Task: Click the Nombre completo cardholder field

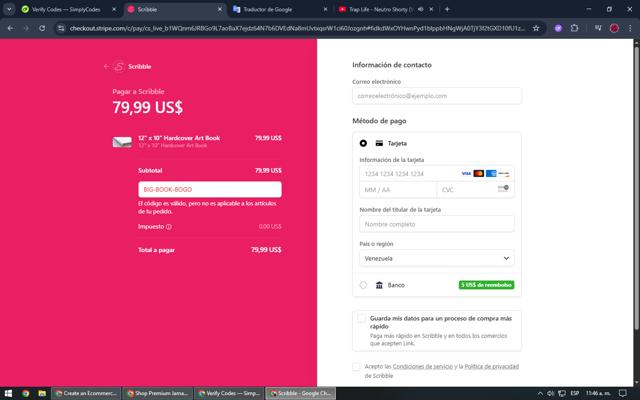Action: coord(437,224)
